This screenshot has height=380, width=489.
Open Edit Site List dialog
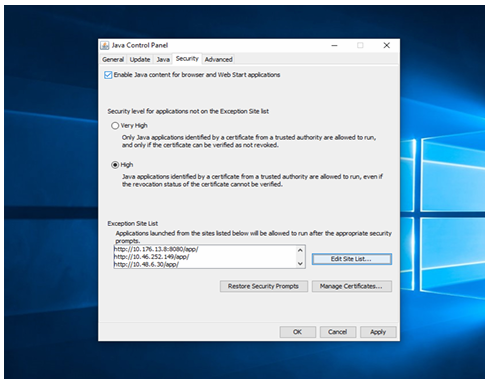(352, 259)
